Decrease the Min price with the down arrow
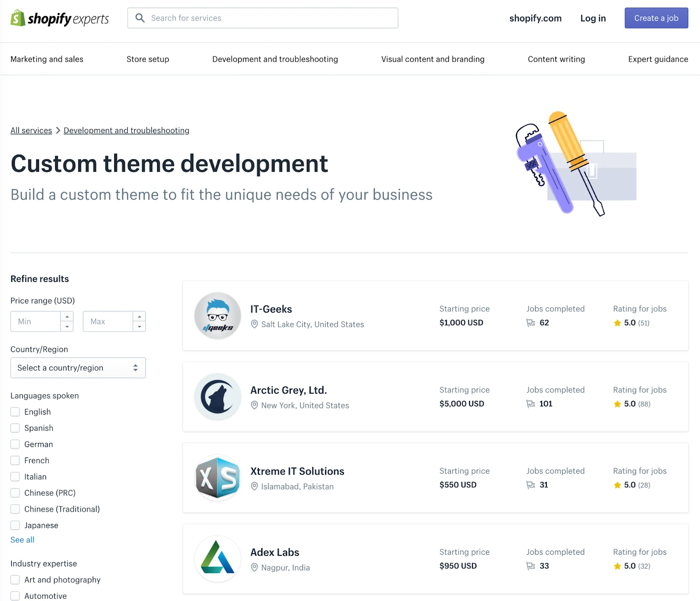700x601 pixels. click(67, 327)
